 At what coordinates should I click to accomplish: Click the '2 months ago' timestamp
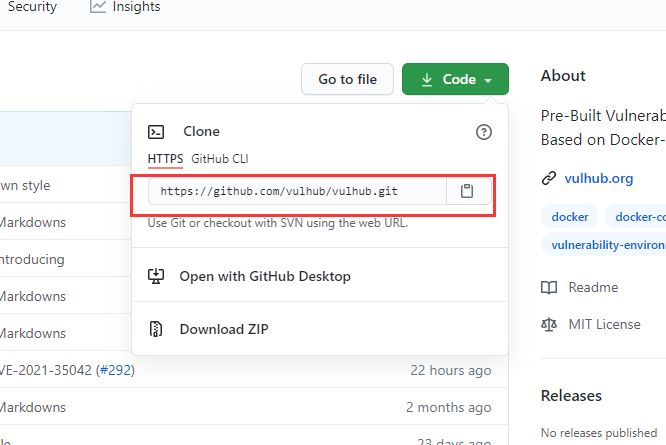(449, 407)
